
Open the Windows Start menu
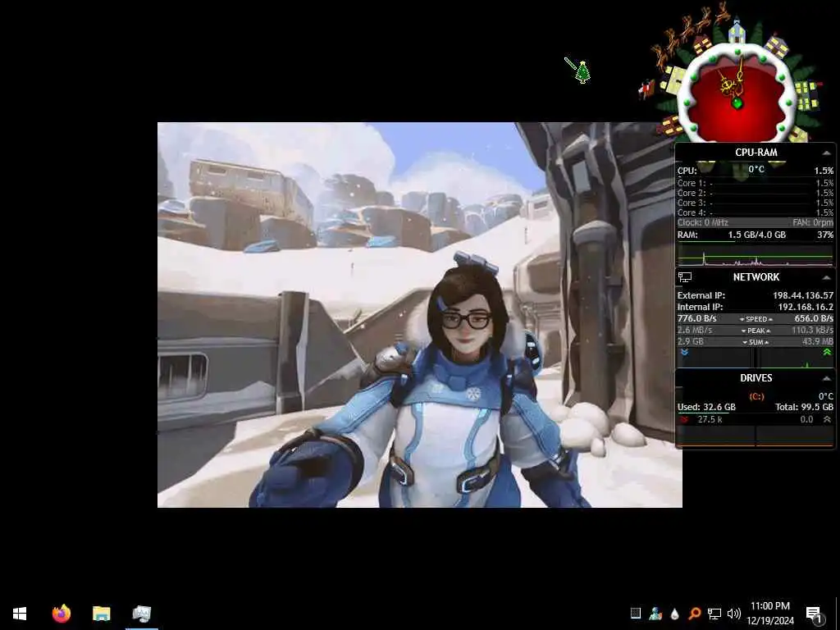click(20, 614)
